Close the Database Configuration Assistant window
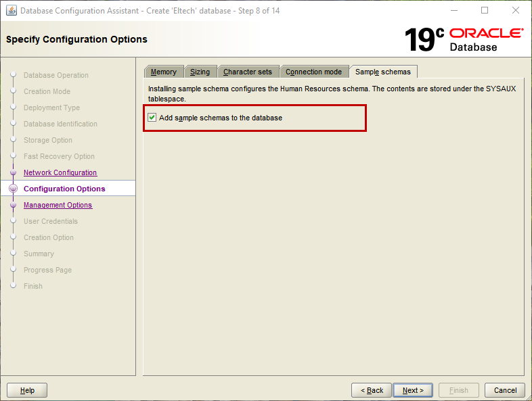532x401 pixels. (515, 11)
